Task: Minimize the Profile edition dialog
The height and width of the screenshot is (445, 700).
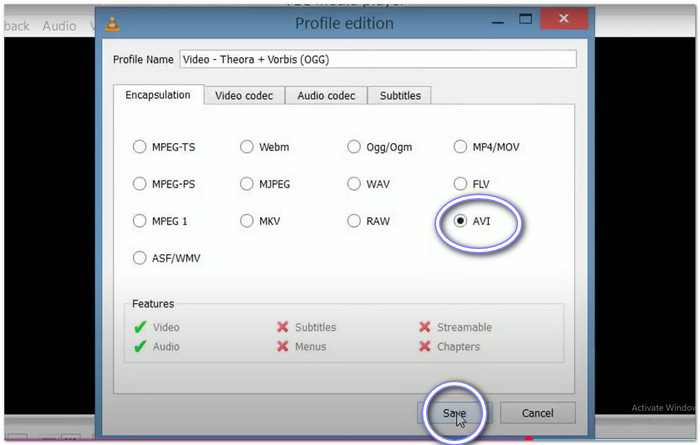Action: (x=498, y=22)
